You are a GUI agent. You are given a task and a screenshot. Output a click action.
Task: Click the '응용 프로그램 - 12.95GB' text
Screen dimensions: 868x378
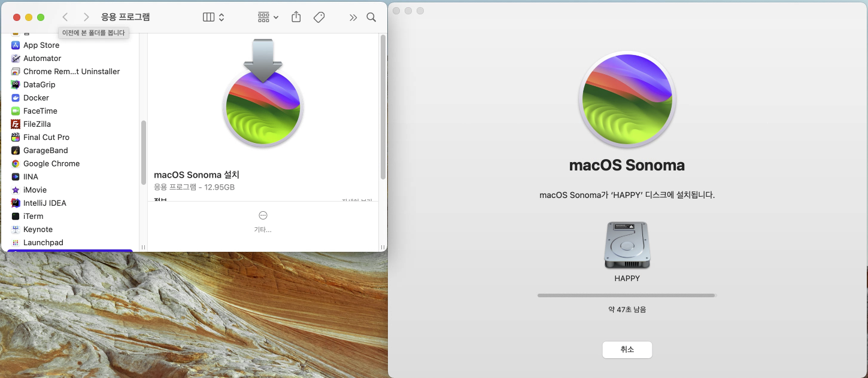pyautogui.click(x=194, y=187)
